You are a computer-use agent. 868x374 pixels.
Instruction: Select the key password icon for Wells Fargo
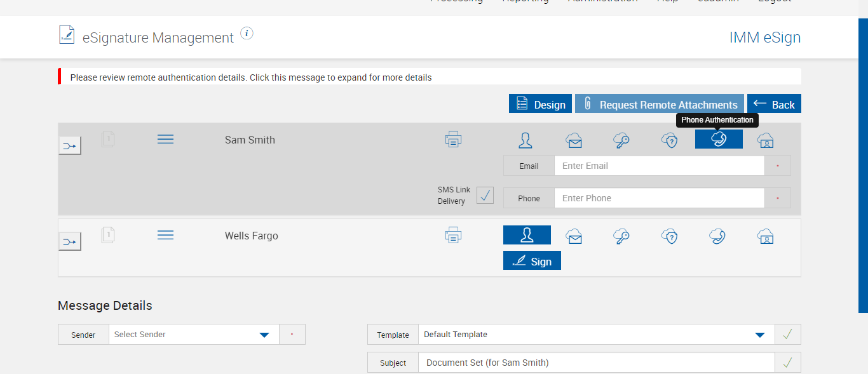point(621,237)
